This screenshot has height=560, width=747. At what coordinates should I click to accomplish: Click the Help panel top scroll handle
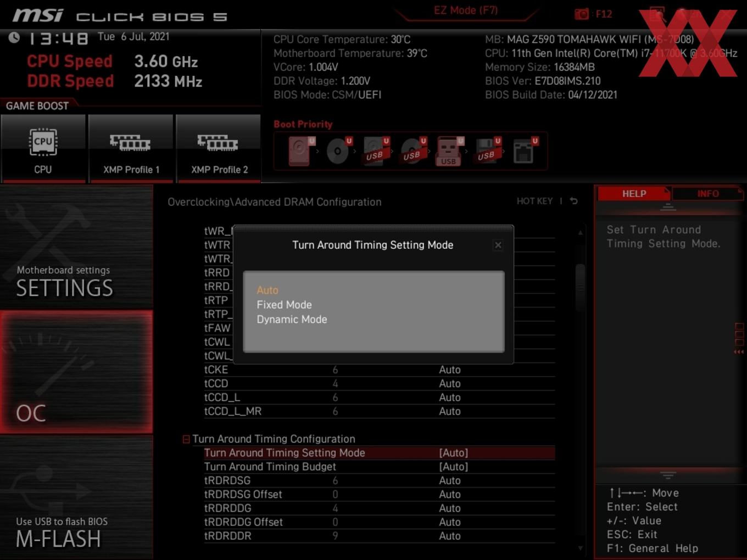click(668, 207)
